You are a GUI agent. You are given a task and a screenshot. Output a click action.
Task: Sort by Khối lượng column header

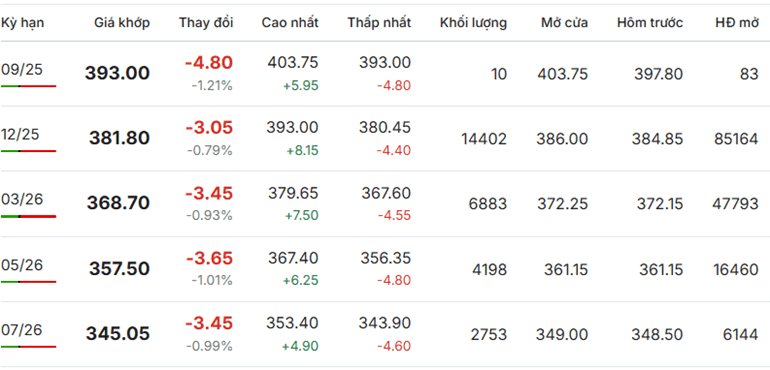[x=473, y=23]
